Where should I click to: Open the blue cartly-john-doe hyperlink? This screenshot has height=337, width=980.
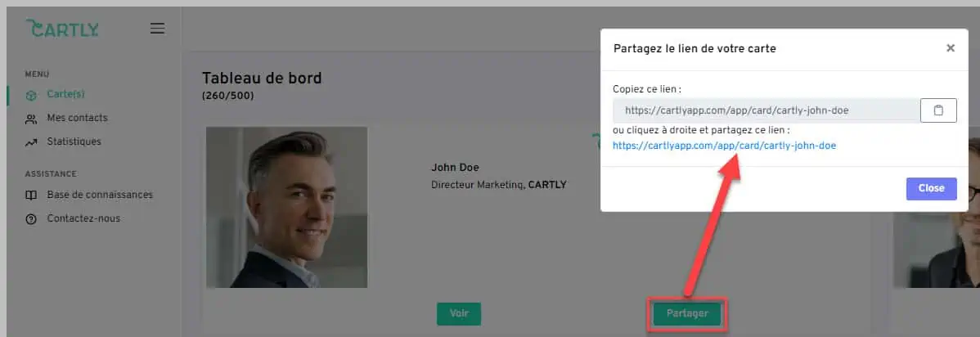724,146
